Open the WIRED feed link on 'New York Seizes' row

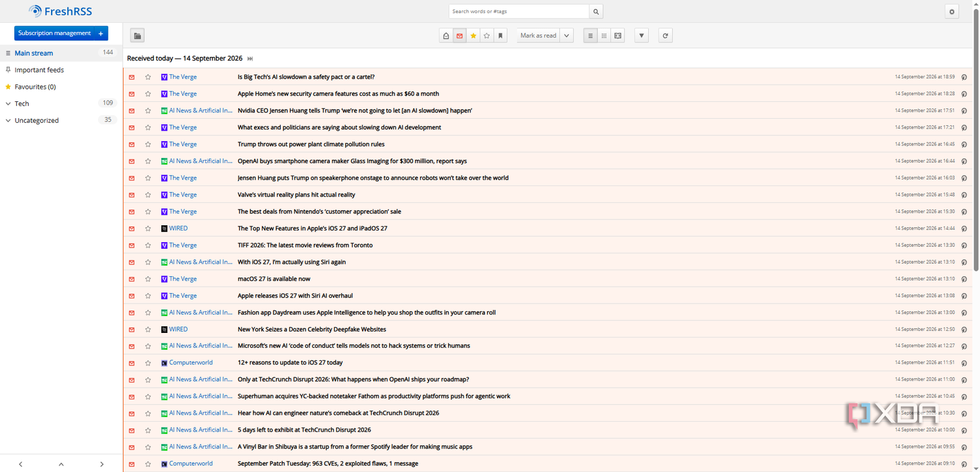(178, 330)
